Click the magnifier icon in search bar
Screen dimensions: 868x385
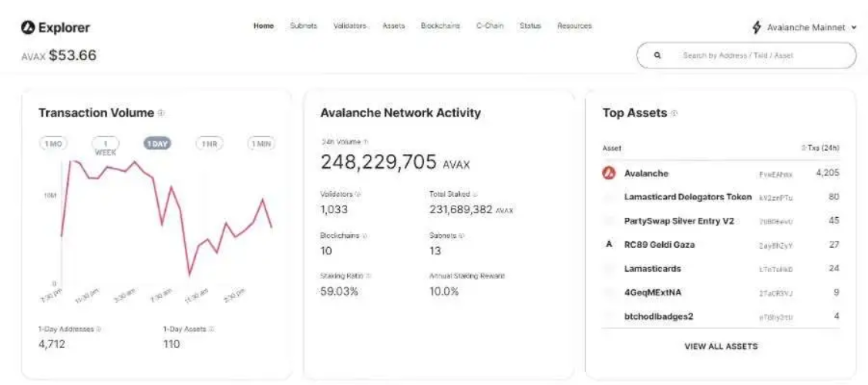point(657,55)
